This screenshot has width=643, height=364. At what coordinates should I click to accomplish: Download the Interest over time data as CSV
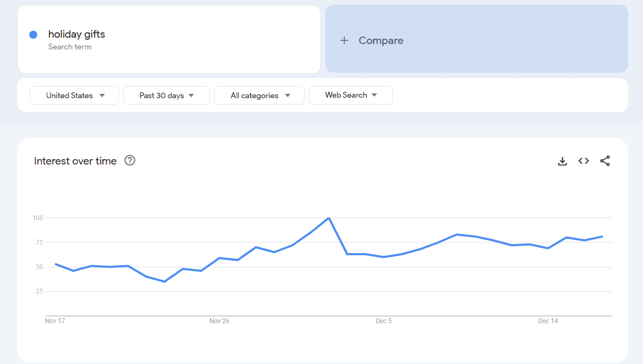[562, 161]
